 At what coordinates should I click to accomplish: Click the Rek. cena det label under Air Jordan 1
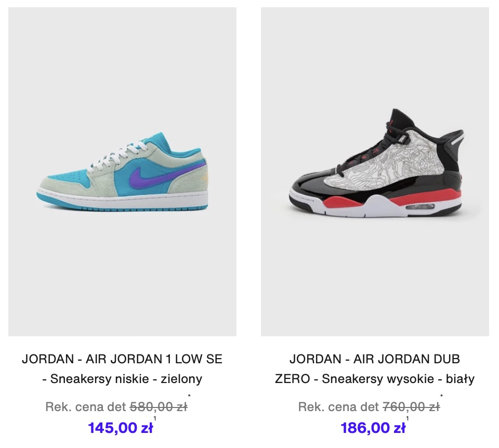(86, 406)
